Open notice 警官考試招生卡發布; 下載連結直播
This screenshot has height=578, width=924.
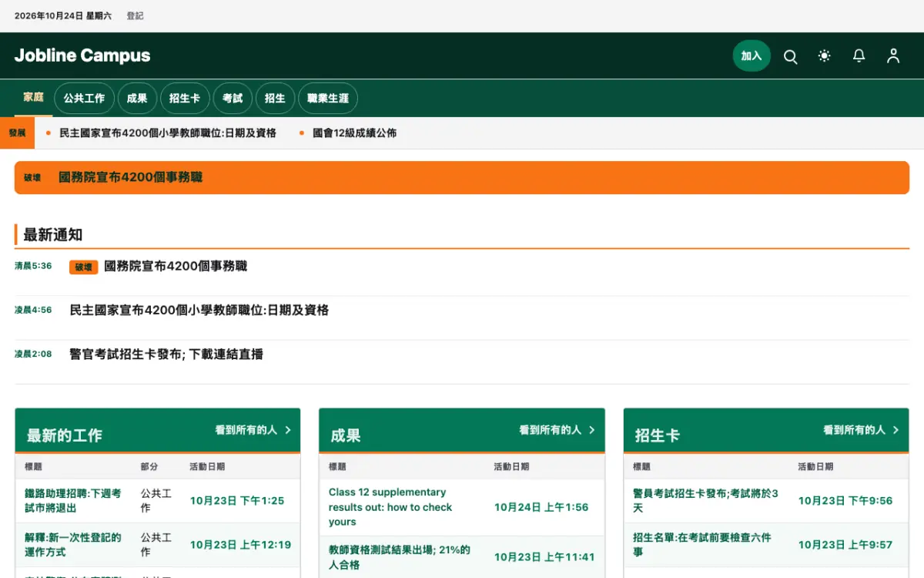166,355
